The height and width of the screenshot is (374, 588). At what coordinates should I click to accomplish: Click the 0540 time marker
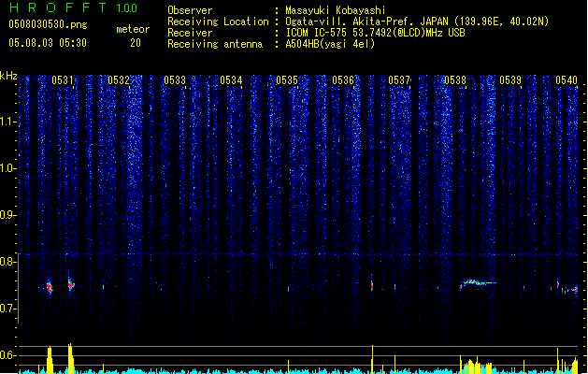click(566, 80)
